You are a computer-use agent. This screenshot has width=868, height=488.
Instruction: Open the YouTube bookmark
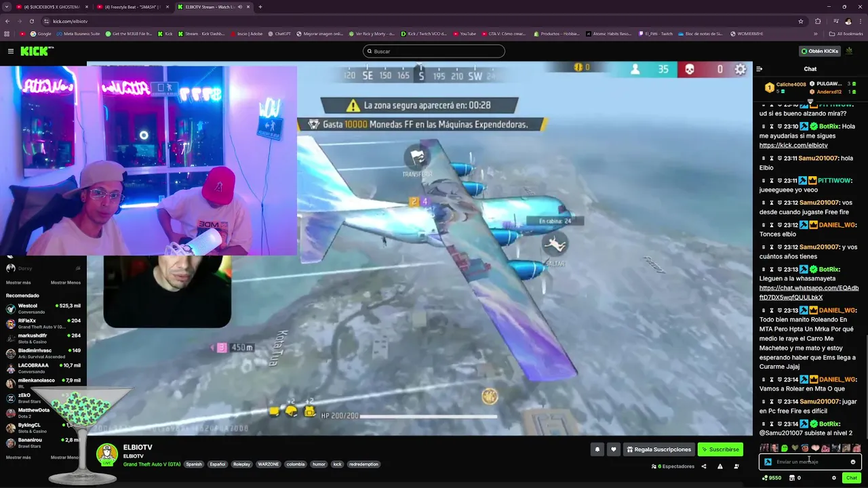pos(465,33)
